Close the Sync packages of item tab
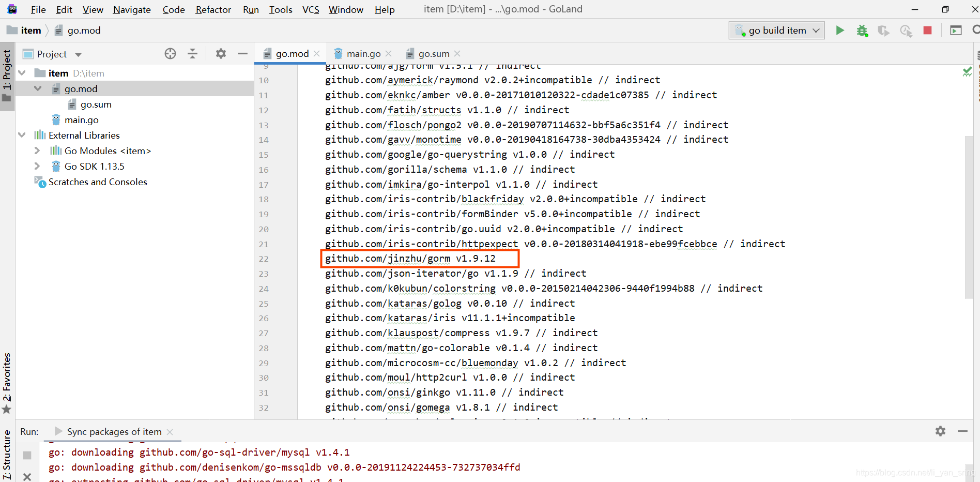The image size is (980, 482). click(x=170, y=432)
